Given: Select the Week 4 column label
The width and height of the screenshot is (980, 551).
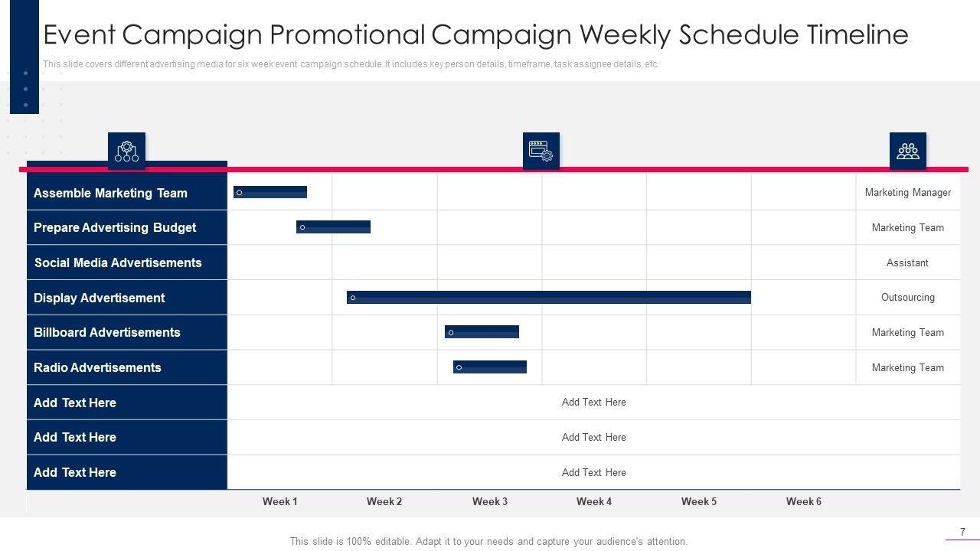Looking at the screenshot, I should pyautogui.click(x=593, y=501).
